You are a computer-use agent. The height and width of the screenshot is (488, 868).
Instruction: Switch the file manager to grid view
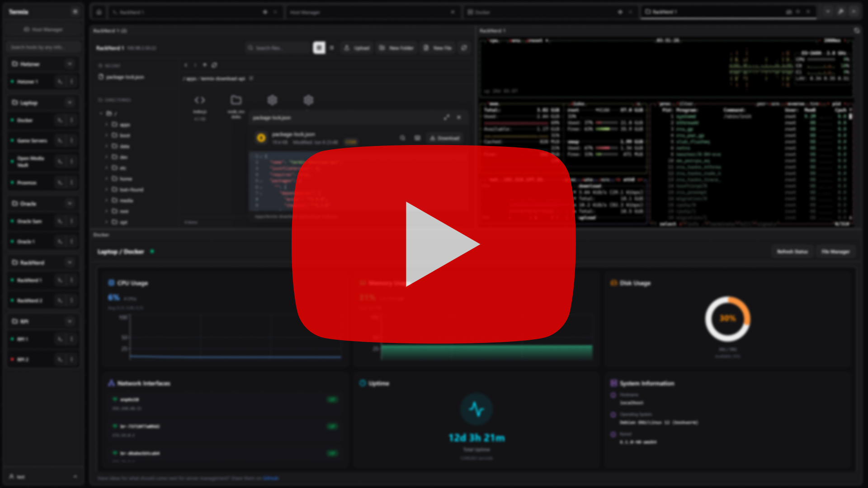[319, 48]
